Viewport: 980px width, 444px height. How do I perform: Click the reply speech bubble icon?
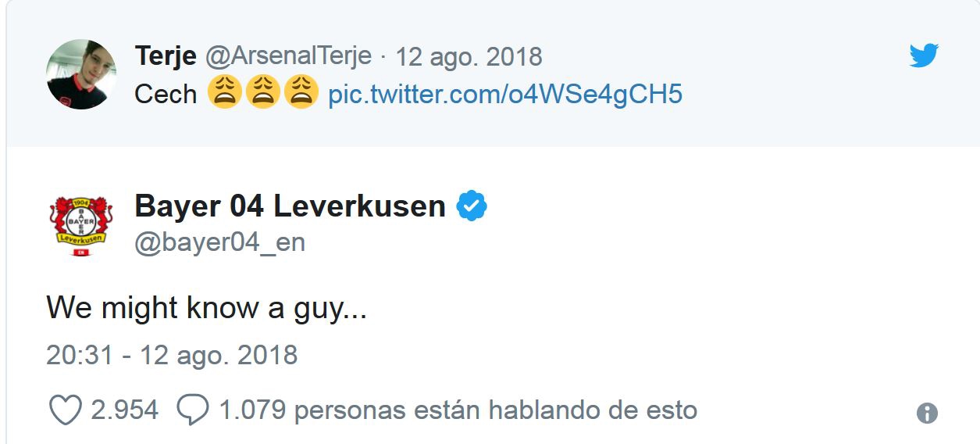(192, 410)
